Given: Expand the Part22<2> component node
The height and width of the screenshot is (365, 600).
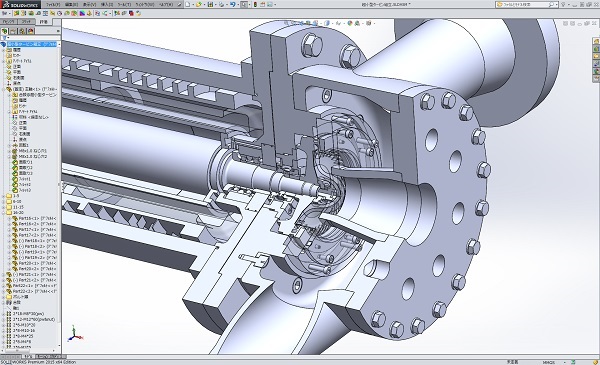Looking at the screenshot, I should pos(3,291).
